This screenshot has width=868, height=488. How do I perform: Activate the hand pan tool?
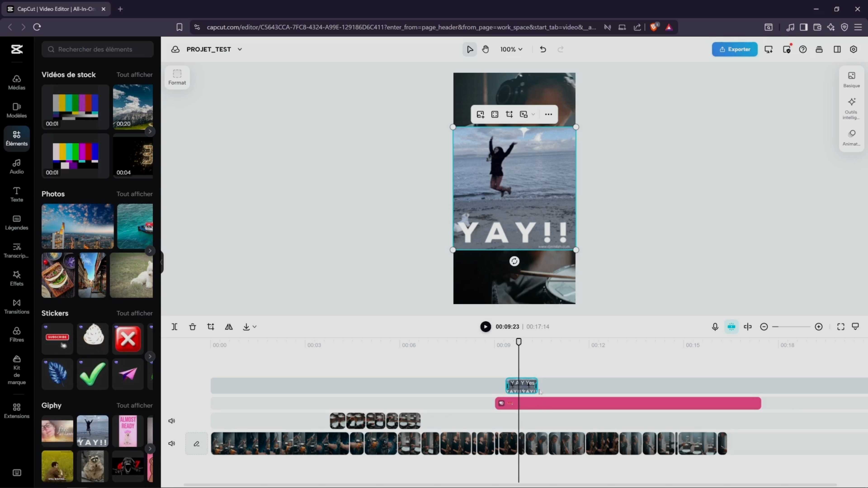tap(485, 49)
